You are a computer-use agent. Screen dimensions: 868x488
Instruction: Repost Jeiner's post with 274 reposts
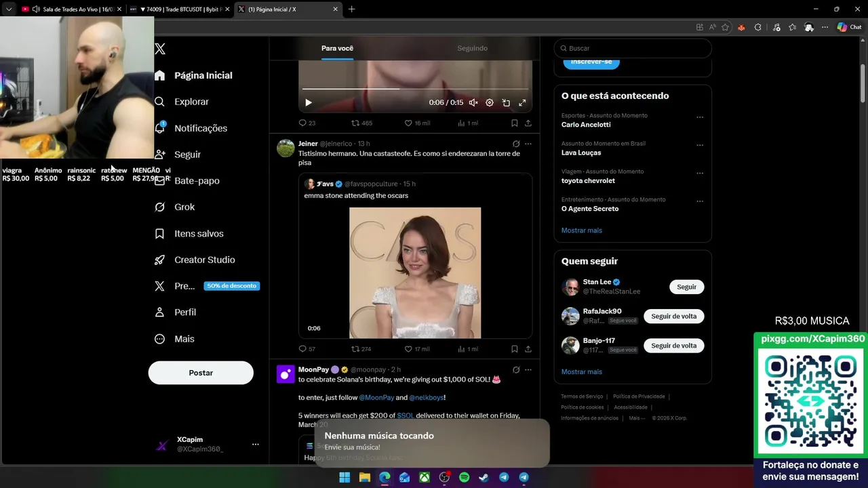[x=361, y=349]
